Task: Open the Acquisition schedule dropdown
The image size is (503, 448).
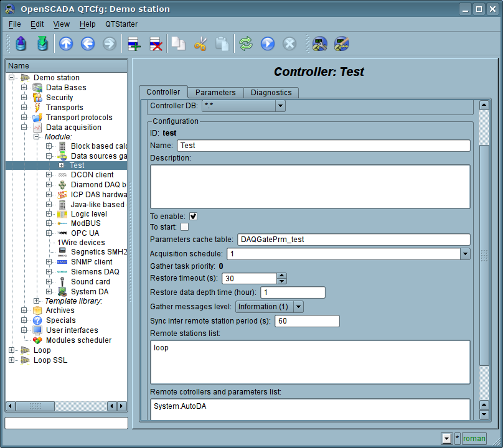Action: (464, 254)
